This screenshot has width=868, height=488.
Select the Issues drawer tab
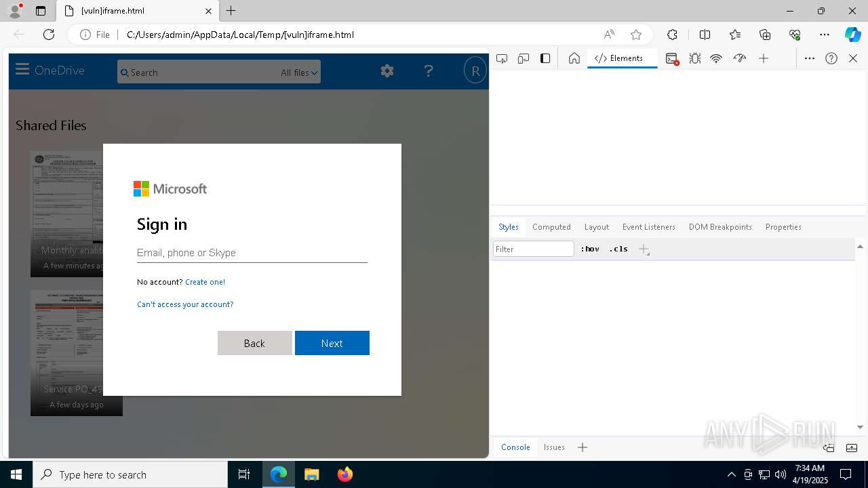pyautogui.click(x=554, y=447)
